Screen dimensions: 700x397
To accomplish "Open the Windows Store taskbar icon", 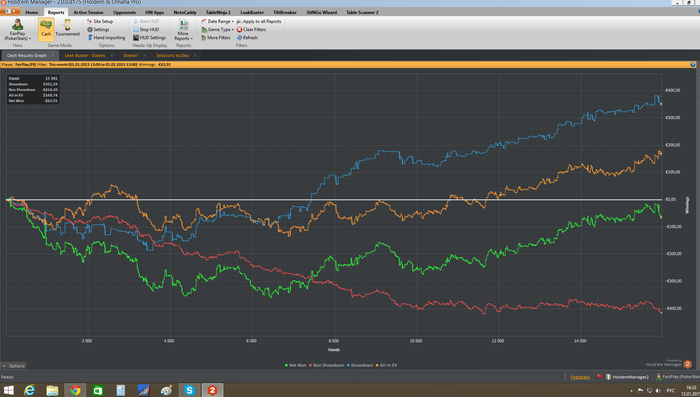I will [x=98, y=390].
